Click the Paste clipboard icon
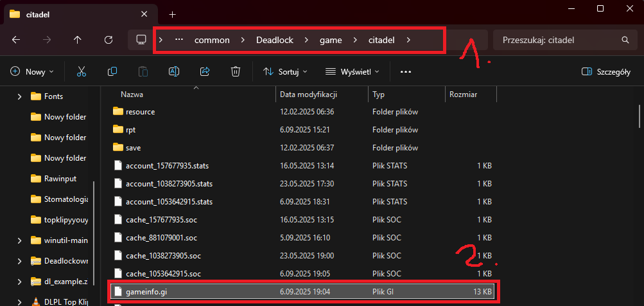The height and width of the screenshot is (306, 644). (x=143, y=71)
